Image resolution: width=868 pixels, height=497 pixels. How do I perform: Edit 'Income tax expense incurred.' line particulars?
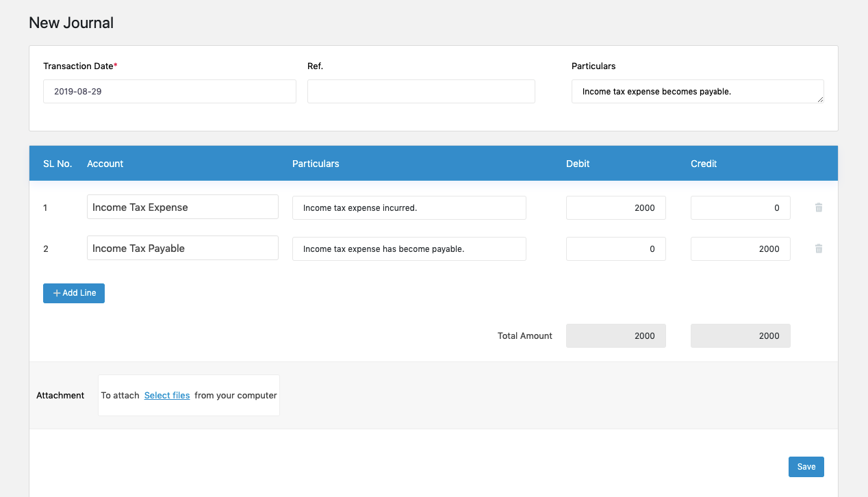click(409, 208)
